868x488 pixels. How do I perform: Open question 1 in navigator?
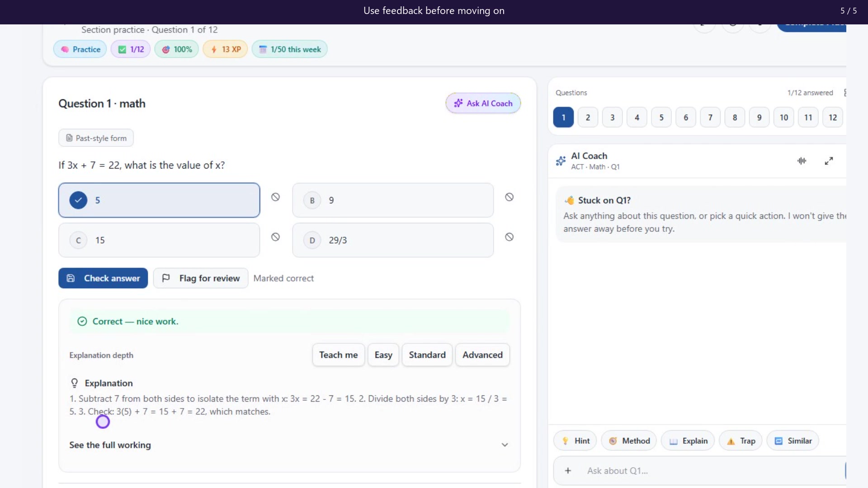pos(563,117)
